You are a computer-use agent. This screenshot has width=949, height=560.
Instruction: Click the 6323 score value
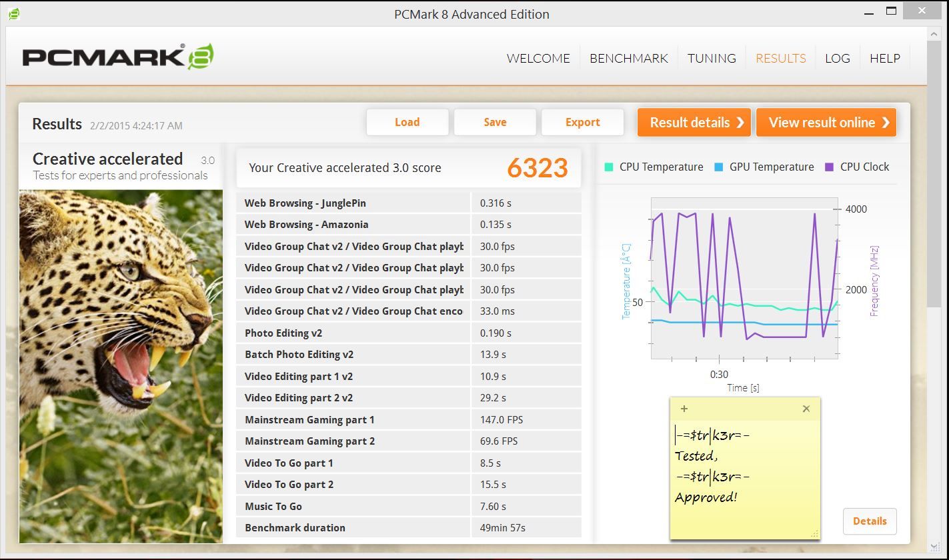(x=538, y=168)
